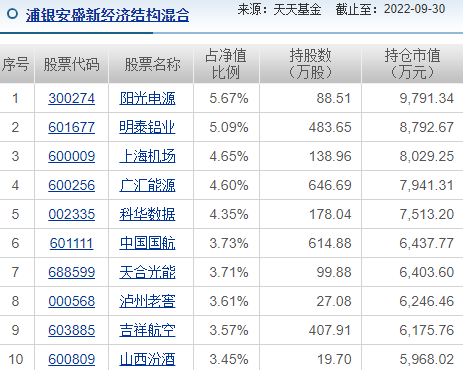463x370 pixels.
Task: Open stock code 600009 link
Action: pyautogui.click(x=72, y=156)
